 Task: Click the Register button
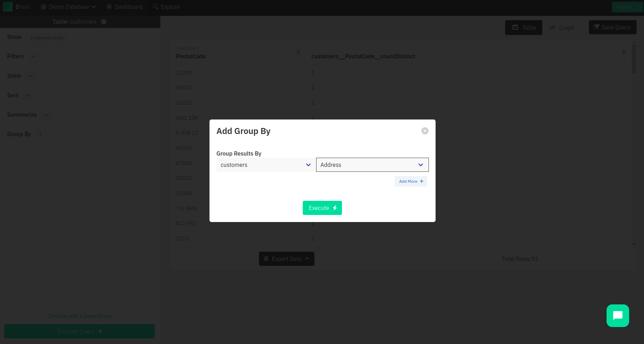tap(627, 7)
